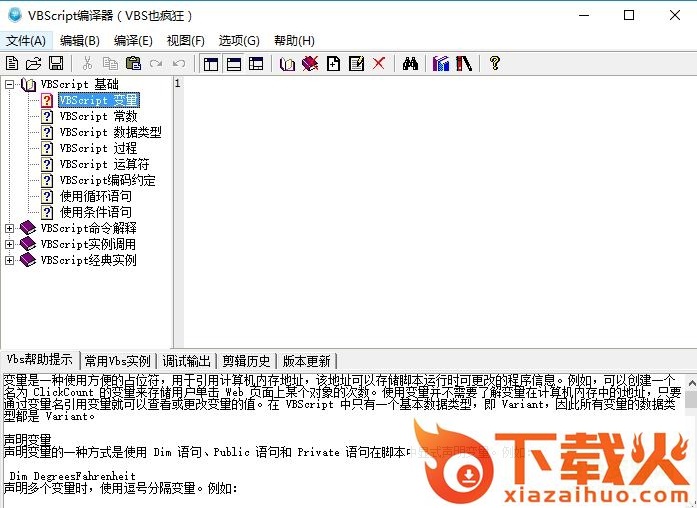Screen dimensions: 697x508
Task: Click the purple book icon of VBScript命令解释
Action: coord(28,228)
